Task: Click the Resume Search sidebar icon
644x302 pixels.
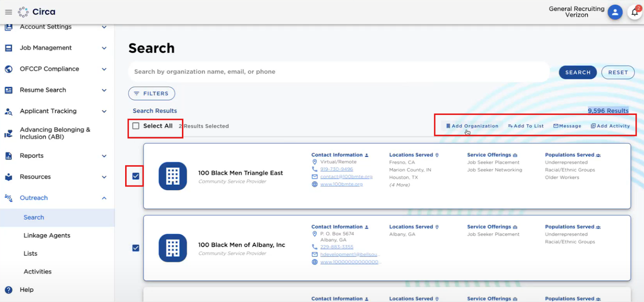Action: tap(8, 90)
